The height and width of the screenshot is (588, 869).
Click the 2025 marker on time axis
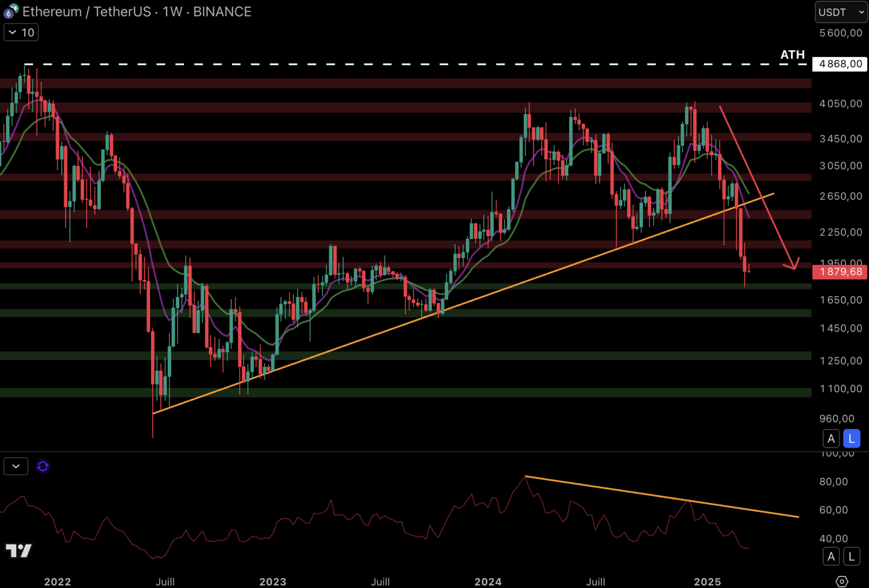[707, 581]
